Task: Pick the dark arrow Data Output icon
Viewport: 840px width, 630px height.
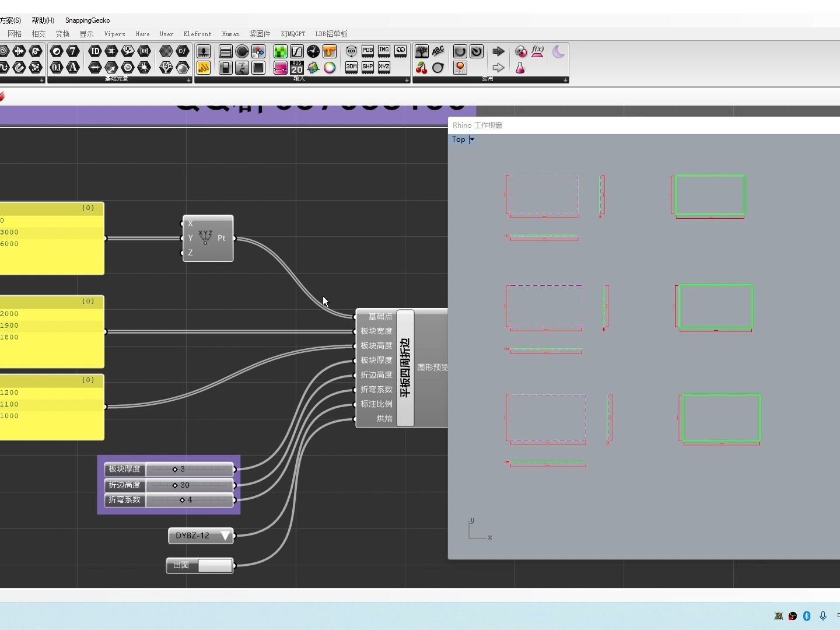Action: [x=499, y=51]
